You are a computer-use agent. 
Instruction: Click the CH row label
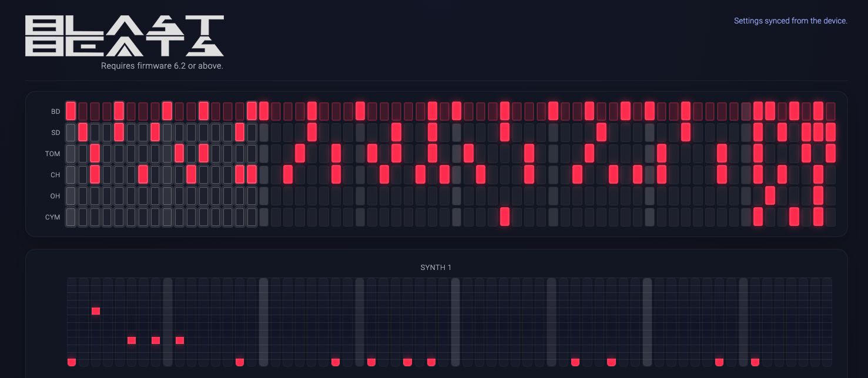[55, 175]
